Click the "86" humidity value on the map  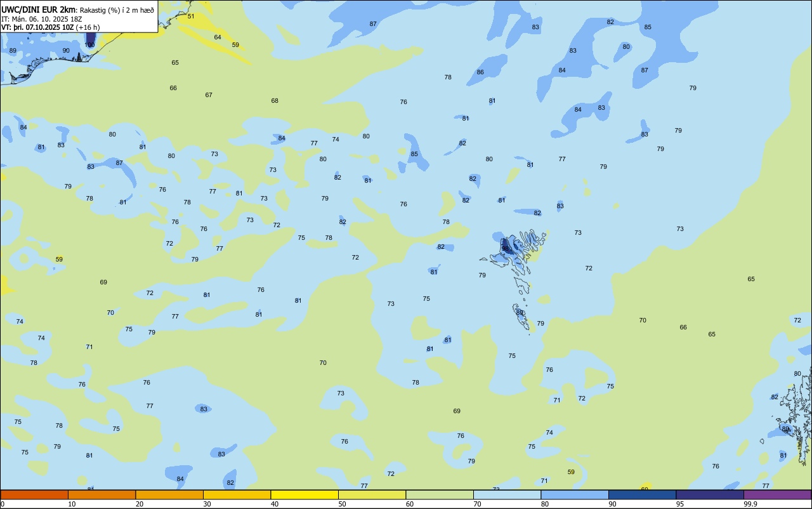(480, 72)
